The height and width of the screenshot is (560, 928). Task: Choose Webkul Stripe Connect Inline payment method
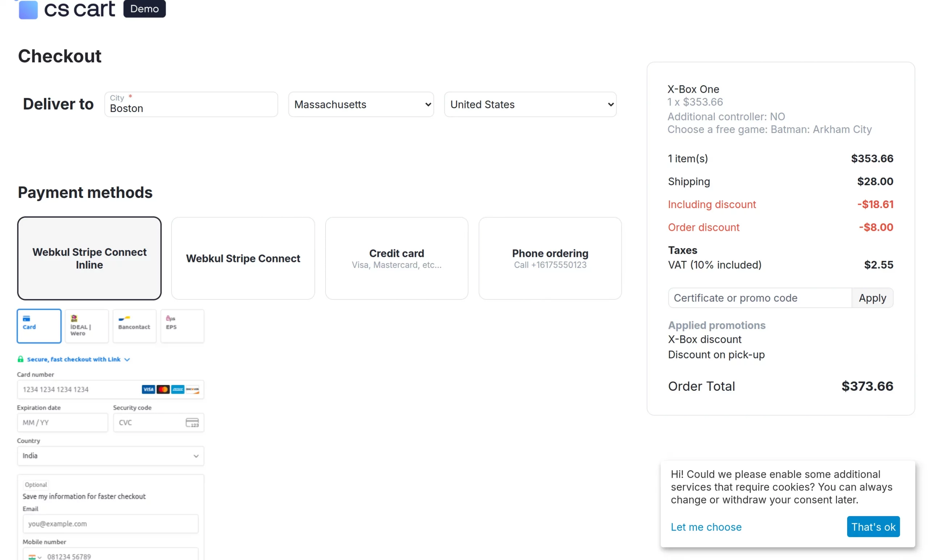[89, 258]
